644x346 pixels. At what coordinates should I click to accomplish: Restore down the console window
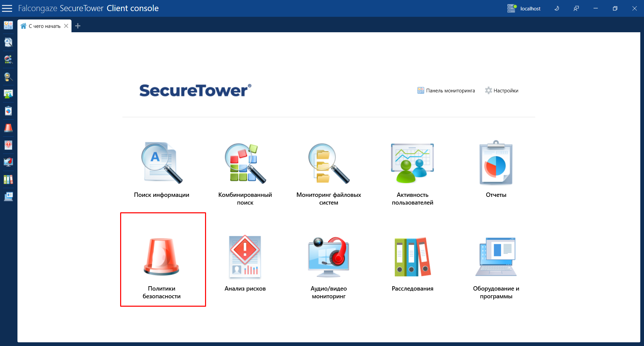pyautogui.click(x=615, y=8)
